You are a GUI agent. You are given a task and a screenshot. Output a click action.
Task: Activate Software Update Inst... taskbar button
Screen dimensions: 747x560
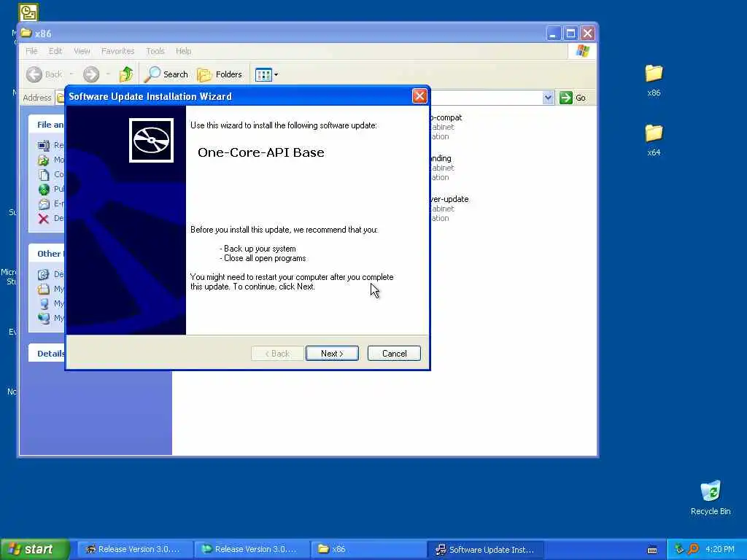[485, 550]
